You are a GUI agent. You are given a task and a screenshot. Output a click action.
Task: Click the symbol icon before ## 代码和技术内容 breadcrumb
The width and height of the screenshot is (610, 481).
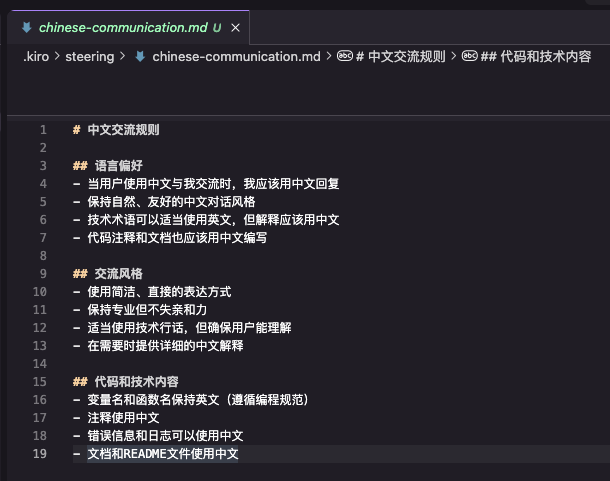[469, 57]
